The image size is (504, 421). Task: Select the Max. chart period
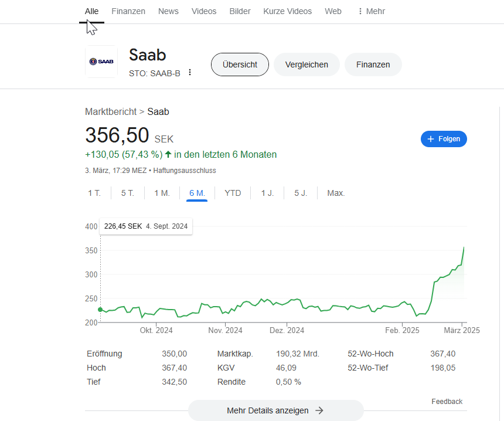click(336, 193)
